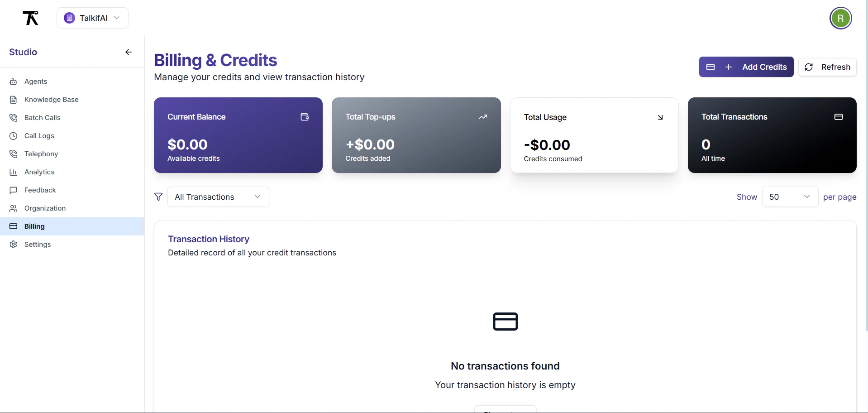Click the Feedback speech bubble icon

(x=14, y=190)
